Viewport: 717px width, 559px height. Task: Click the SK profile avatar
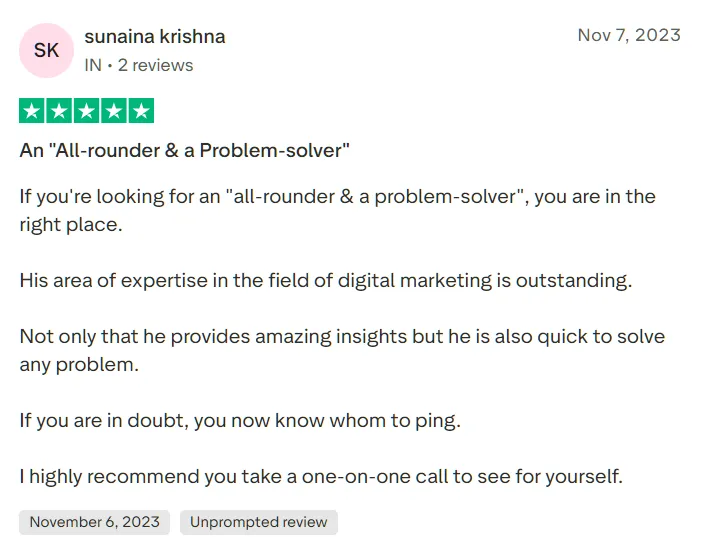[x=46, y=50]
